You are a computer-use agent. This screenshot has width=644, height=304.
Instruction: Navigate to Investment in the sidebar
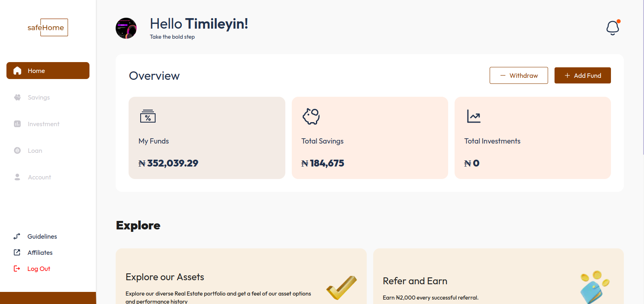tap(43, 124)
